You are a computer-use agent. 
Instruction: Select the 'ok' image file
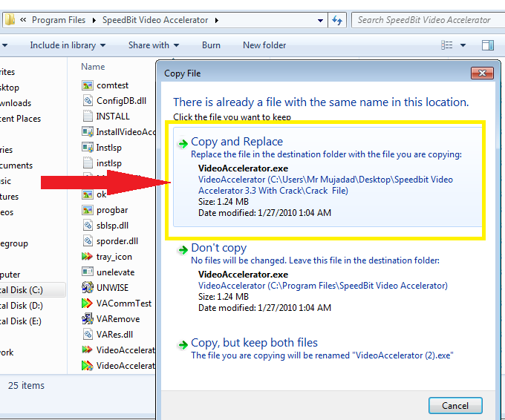tap(94, 194)
